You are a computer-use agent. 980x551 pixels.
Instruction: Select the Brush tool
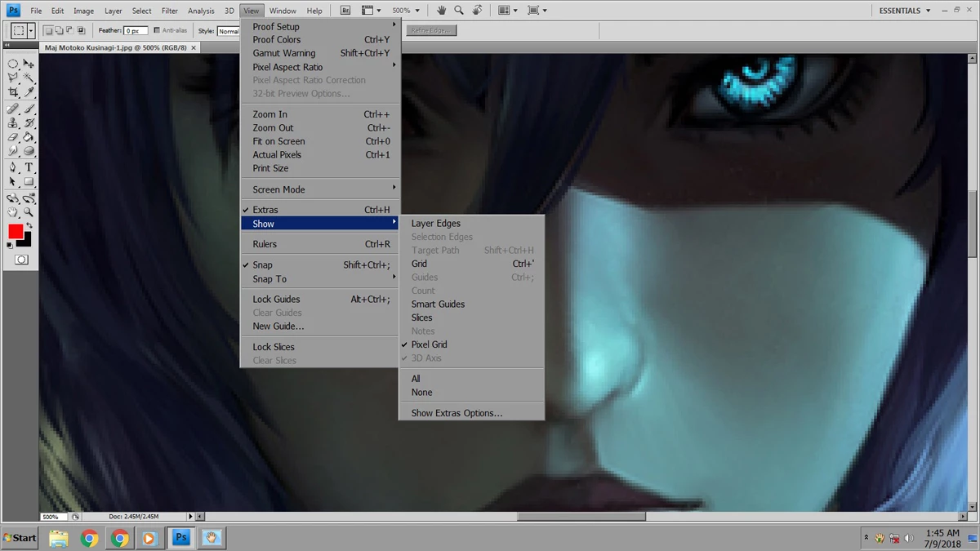point(29,109)
